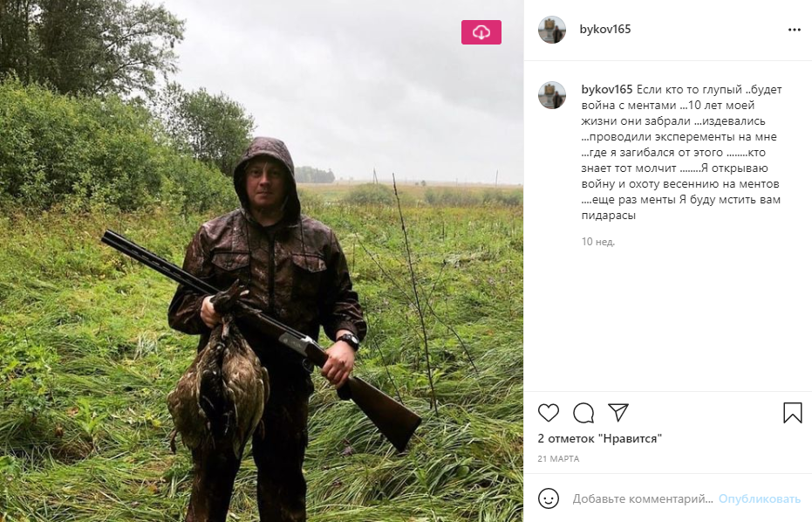This screenshot has width=812, height=522.
Task: View who liked via "2 отметок Нравится"
Action: (599, 439)
